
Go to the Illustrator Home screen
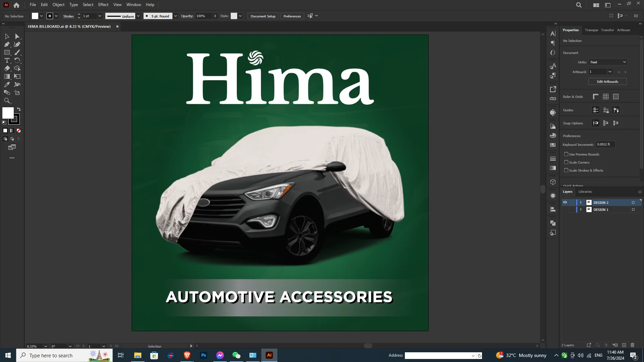(16, 5)
